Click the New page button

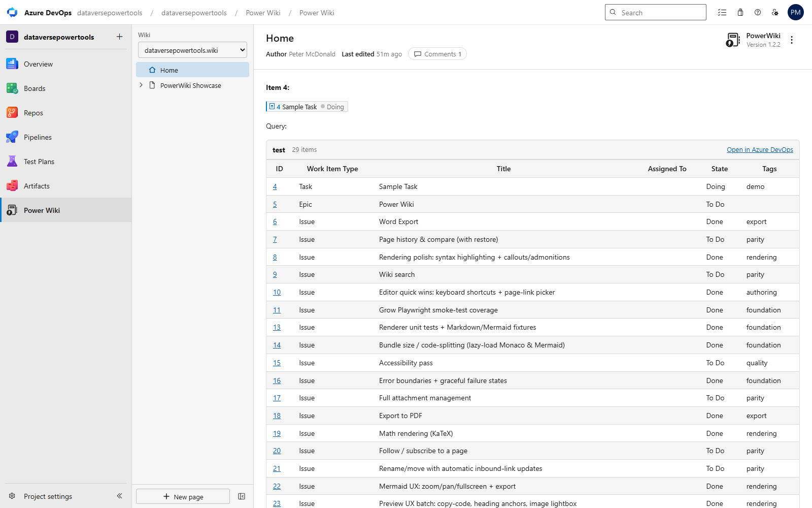[x=183, y=497]
